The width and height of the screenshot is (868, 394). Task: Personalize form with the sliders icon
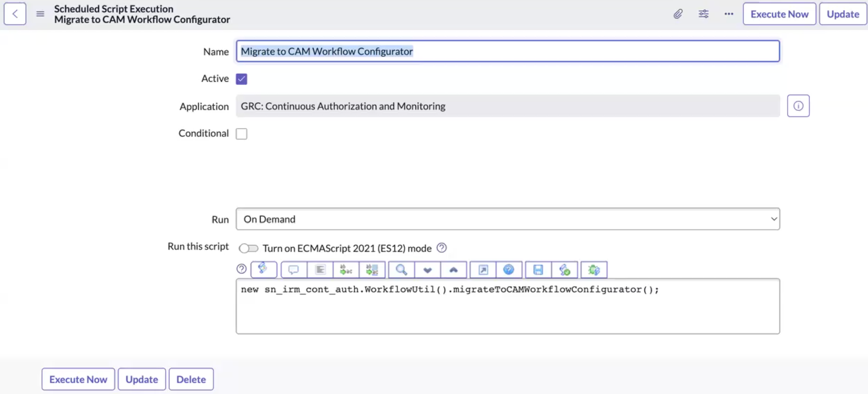[x=703, y=14]
